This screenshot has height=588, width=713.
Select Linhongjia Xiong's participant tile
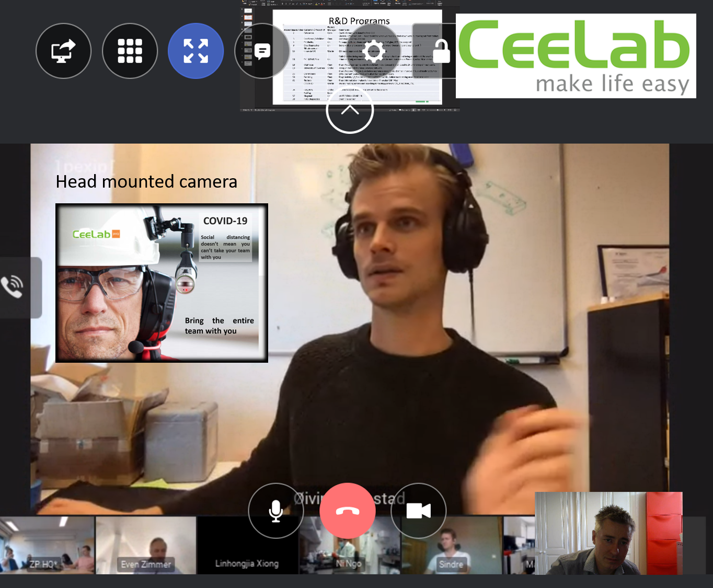(247, 545)
